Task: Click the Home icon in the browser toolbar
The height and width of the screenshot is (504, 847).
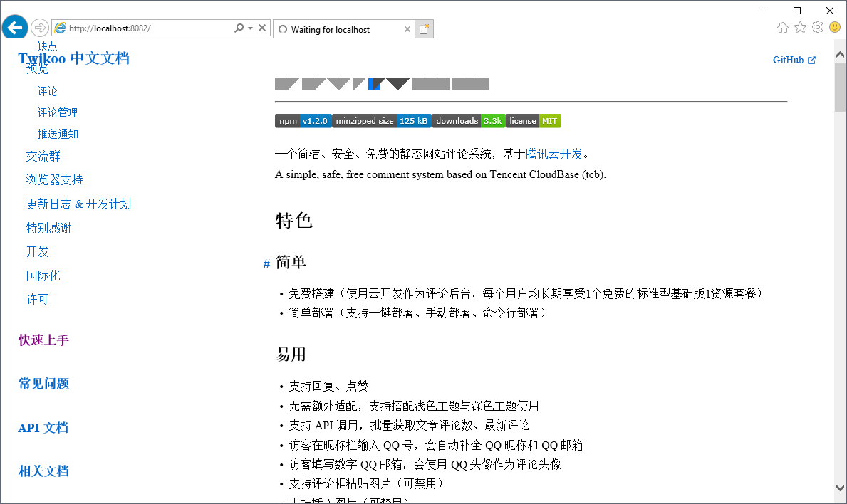Action: point(783,28)
